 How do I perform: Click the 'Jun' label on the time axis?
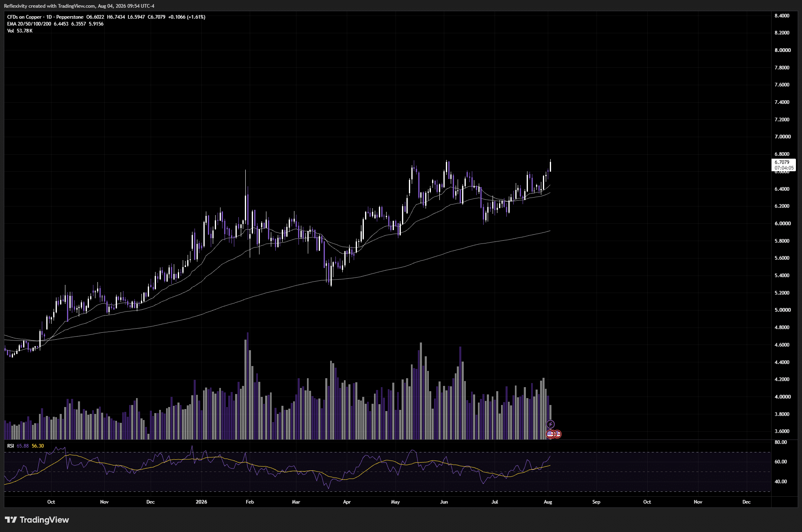tap(444, 502)
